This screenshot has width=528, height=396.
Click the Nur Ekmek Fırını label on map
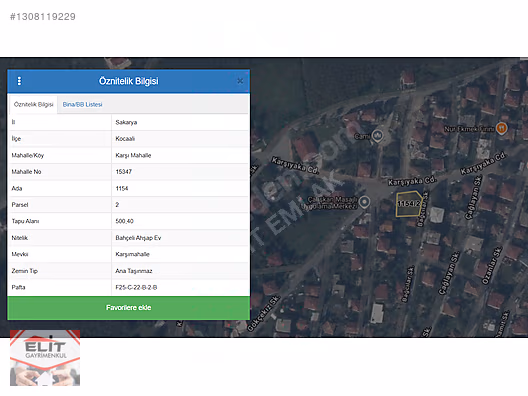coord(469,129)
